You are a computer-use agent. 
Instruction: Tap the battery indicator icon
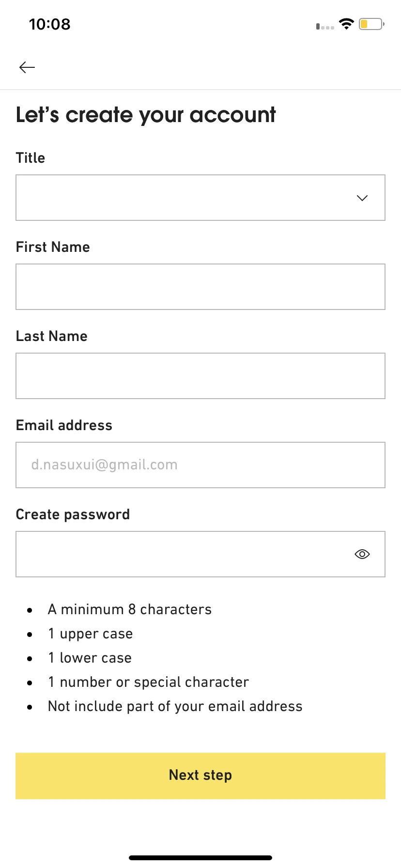click(x=371, y=24)
